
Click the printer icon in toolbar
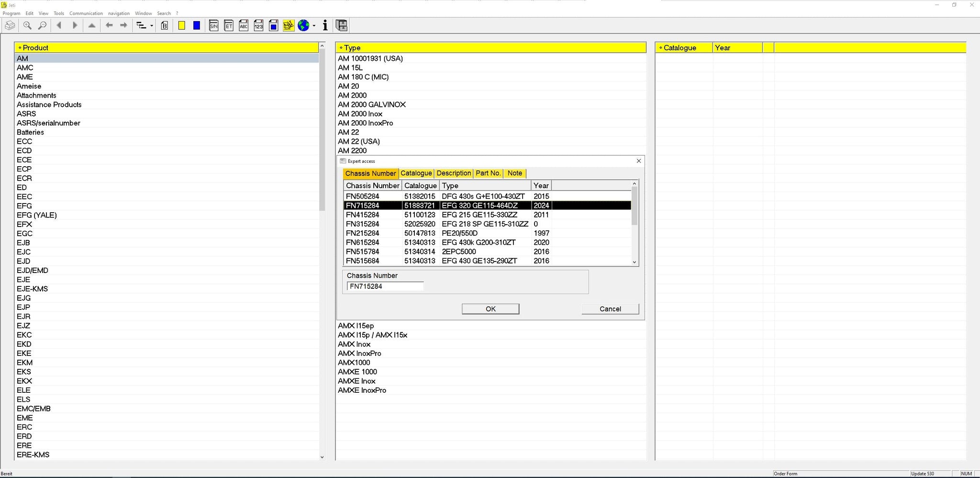click(x=10, y=25)
